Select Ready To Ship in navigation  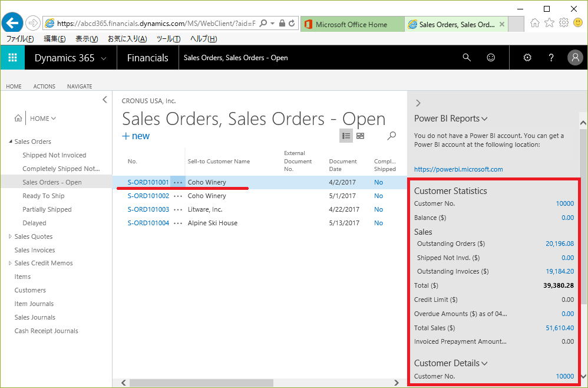pyautogui.click(x=44, y=196)
